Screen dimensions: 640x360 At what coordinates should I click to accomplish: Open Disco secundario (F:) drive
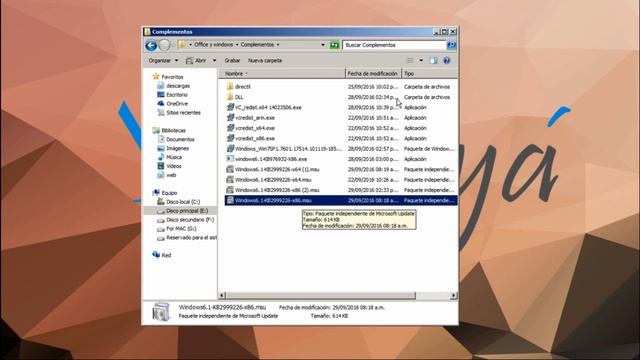tap(190, 220)
